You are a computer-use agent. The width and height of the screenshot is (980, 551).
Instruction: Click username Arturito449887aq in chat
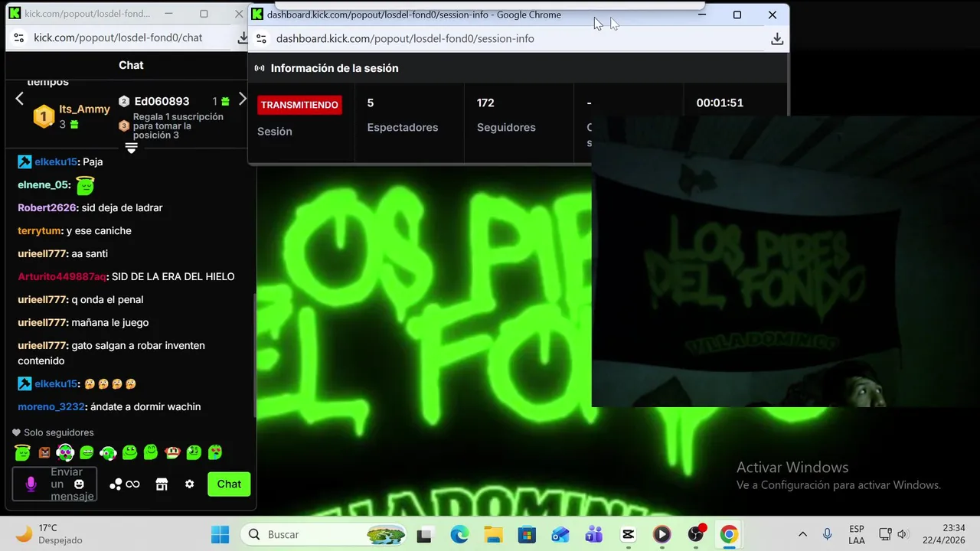pyautogui.click(x=61, y=276)
